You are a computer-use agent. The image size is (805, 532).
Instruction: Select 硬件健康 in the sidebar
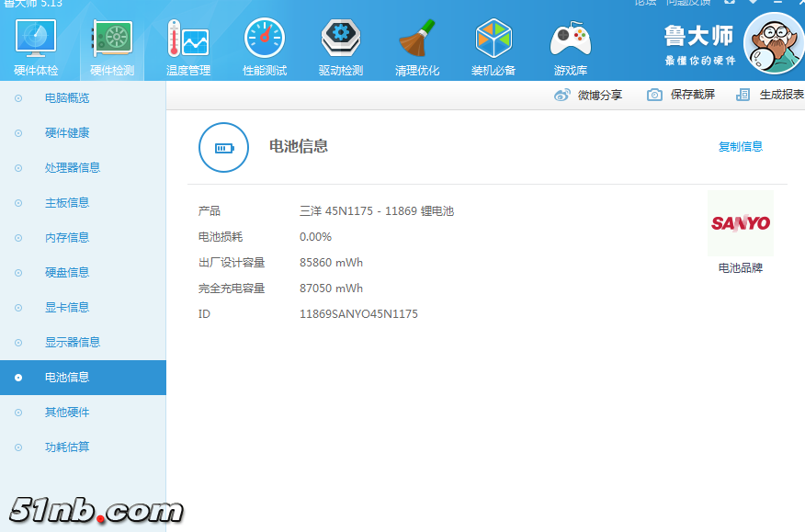[67, 133]
